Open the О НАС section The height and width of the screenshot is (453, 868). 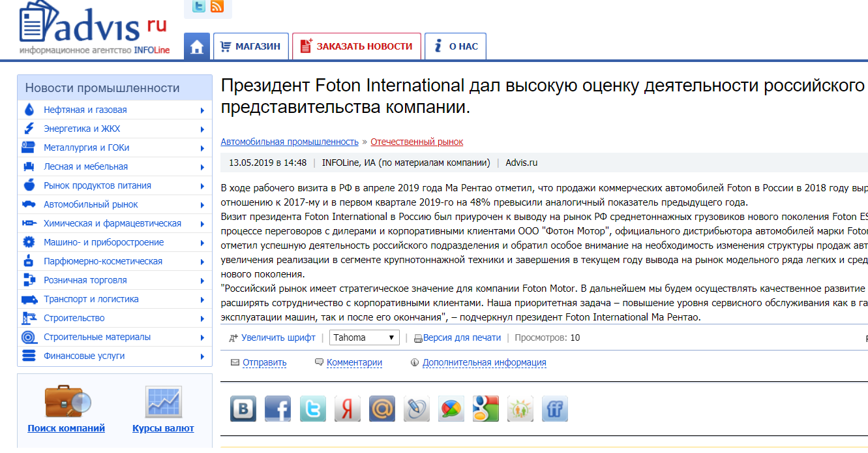tap(455, 46)
